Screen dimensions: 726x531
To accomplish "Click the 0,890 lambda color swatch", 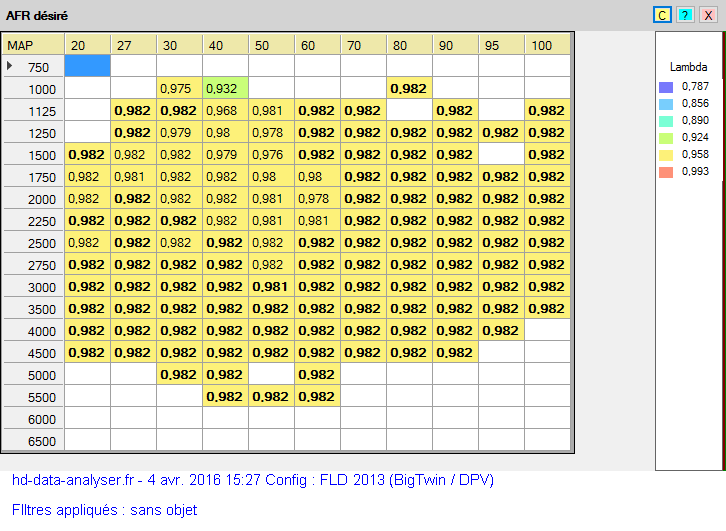I will [x=666, y=121].
